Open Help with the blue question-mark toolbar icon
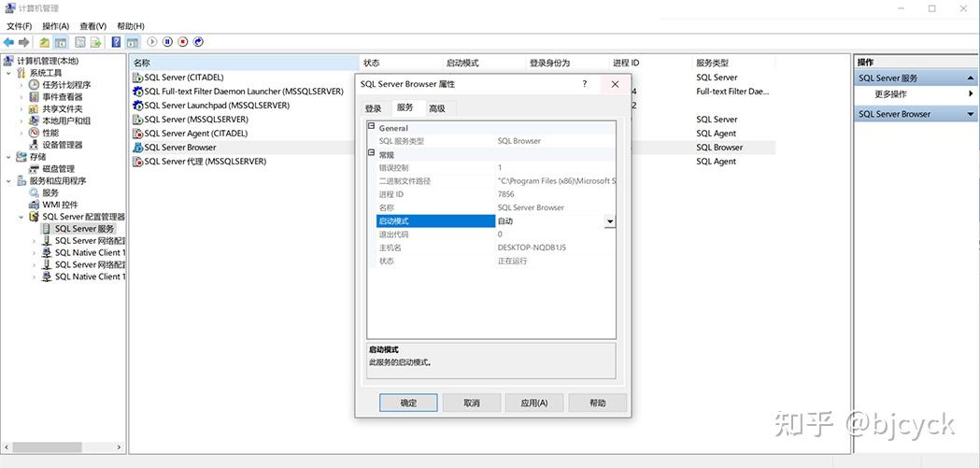This screenshot has width=980, height=468. 116,42
